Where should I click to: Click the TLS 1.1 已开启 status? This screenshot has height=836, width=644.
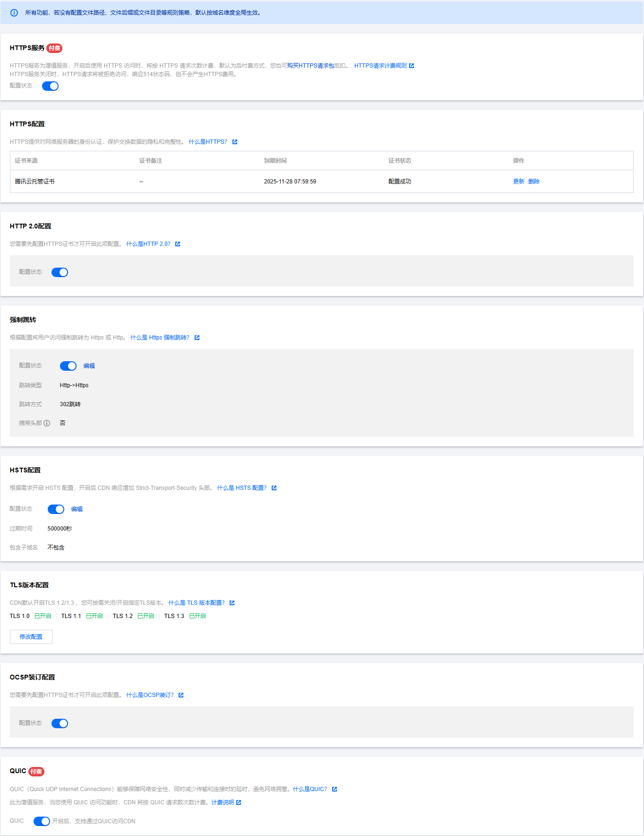click(94, 616)
